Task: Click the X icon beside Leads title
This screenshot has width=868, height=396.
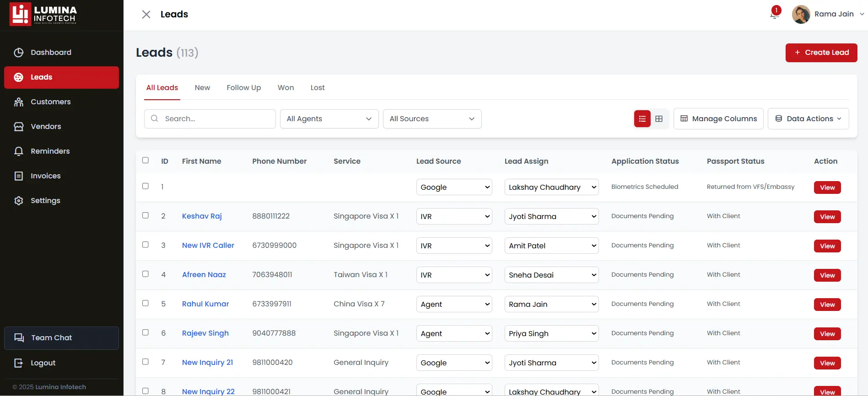Action: point(146,15)
